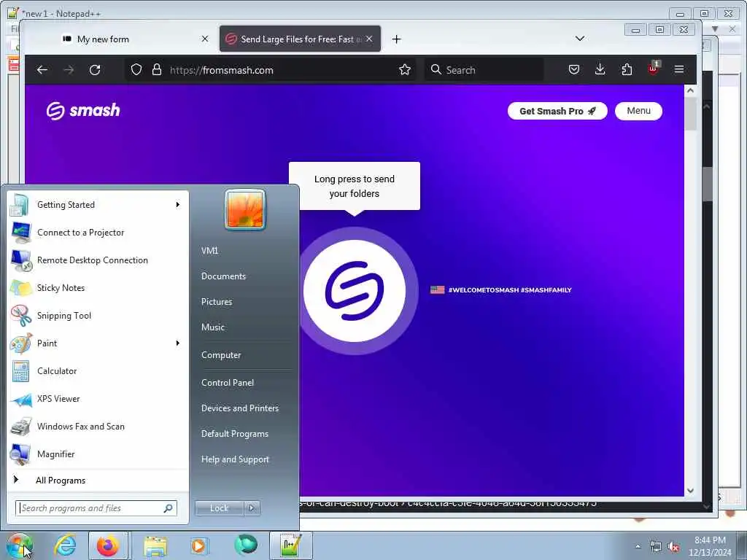Open the Smash Menu button
Viewport: 747px width, 560px height.
click(x=638, y=111)
